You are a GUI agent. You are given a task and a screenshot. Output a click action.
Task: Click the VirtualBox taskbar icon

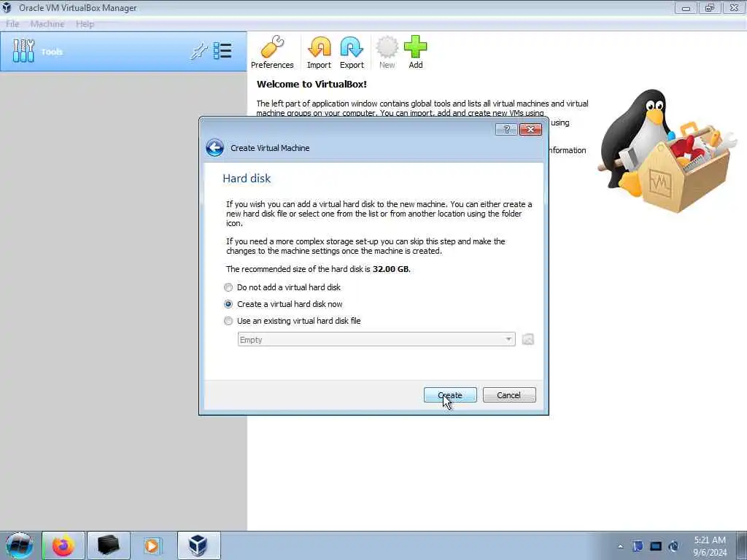point(198,545)
